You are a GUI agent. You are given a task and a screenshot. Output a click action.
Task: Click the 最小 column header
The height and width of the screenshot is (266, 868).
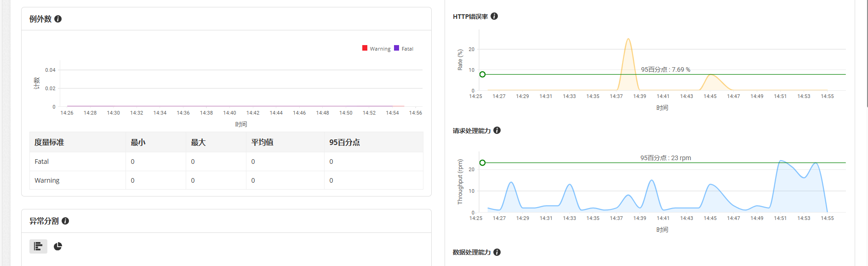(156, 142)
